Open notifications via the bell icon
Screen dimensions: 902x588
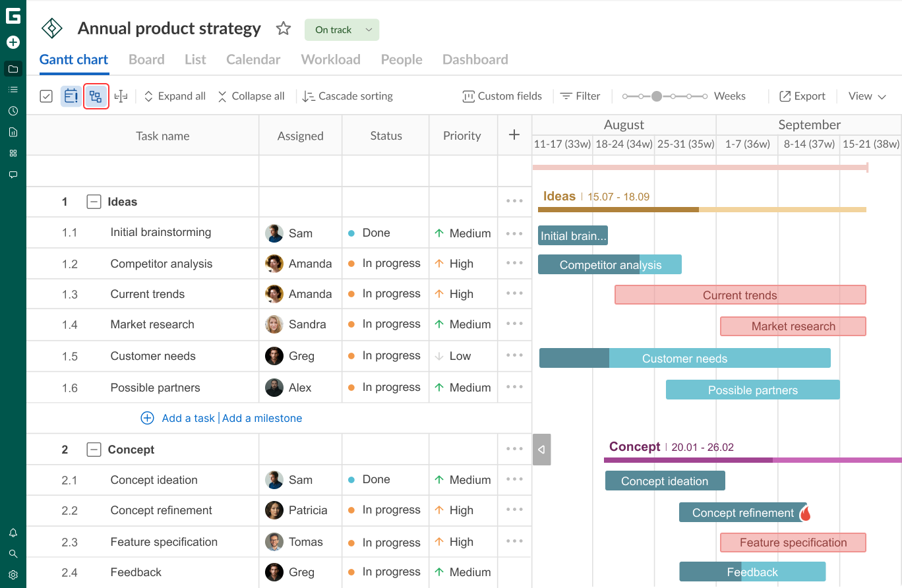13,532
